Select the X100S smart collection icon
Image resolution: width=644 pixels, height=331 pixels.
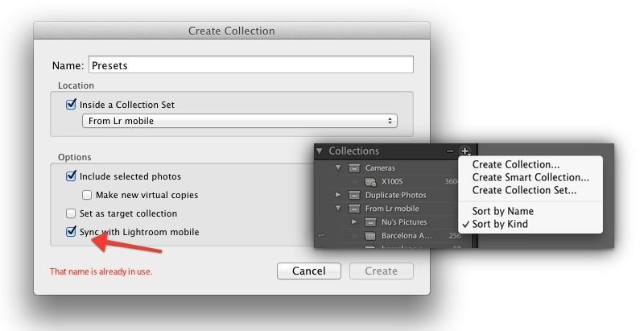coord(370,182)
